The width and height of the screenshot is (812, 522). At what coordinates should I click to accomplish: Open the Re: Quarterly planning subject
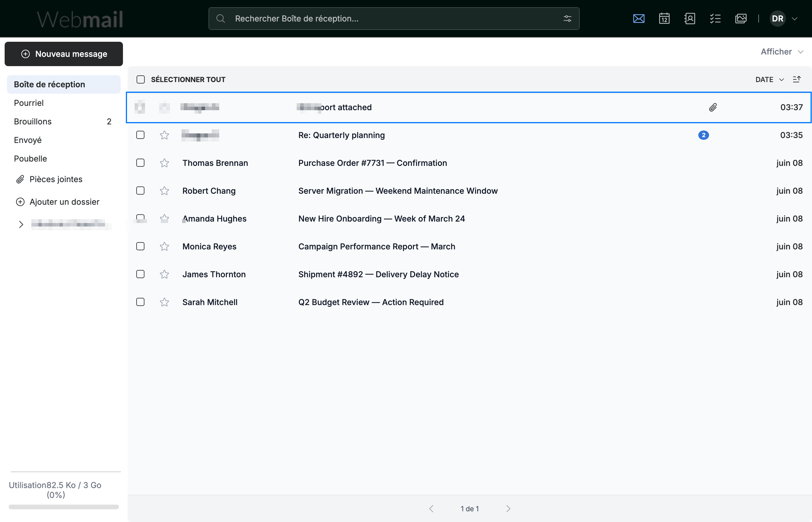coord(341,135)
